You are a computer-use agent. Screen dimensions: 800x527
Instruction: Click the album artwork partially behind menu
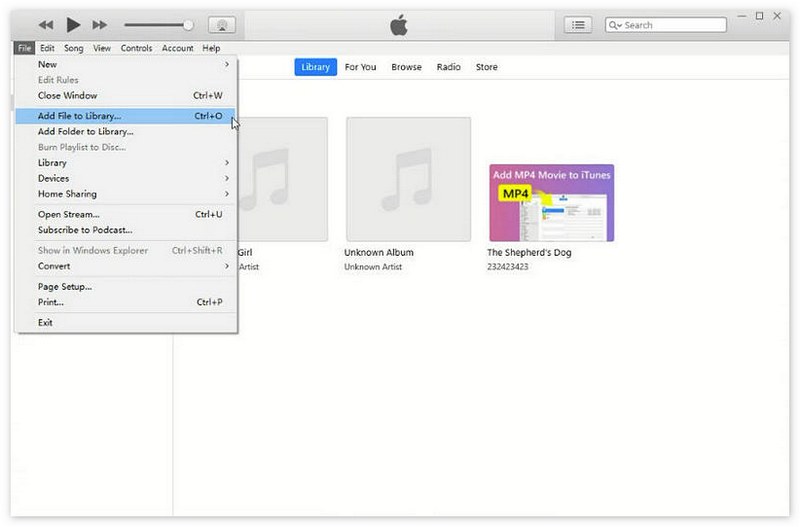click(283, 179)
